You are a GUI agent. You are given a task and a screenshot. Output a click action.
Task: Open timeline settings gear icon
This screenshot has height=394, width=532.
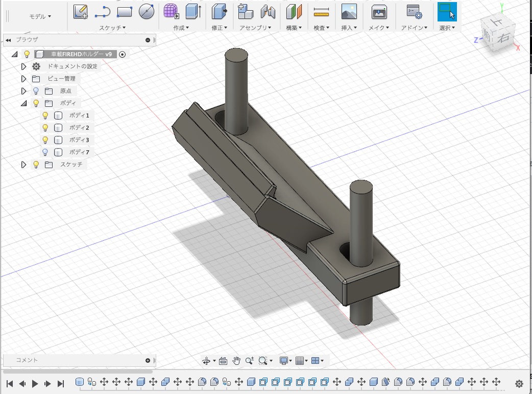519,384
